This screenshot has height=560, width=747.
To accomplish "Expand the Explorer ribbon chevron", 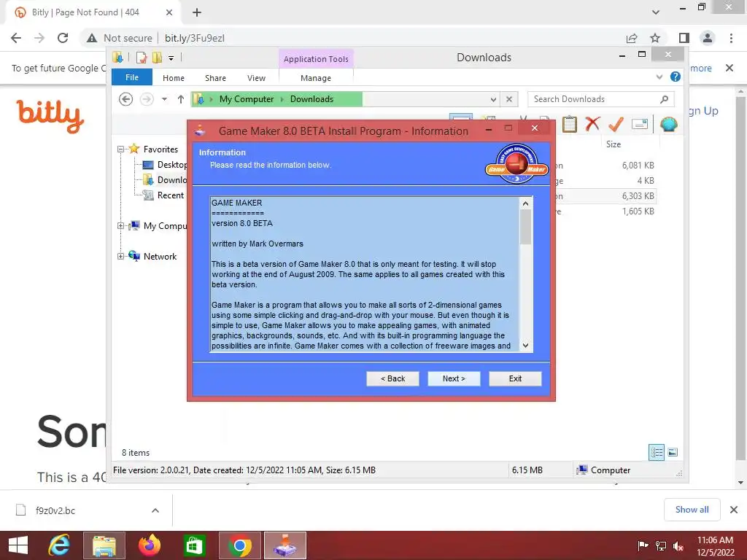I will [x=659, y=77].
